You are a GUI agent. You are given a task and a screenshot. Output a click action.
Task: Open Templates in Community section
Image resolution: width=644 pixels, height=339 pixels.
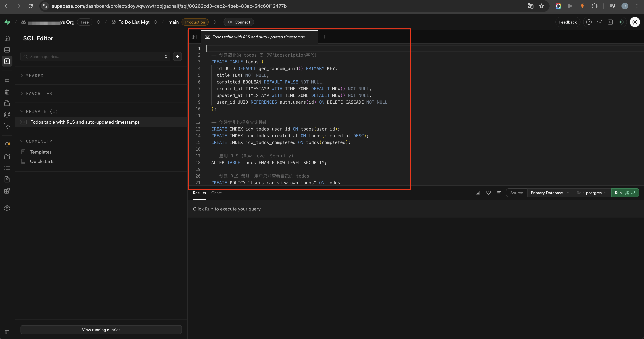(x=41, y=152)
